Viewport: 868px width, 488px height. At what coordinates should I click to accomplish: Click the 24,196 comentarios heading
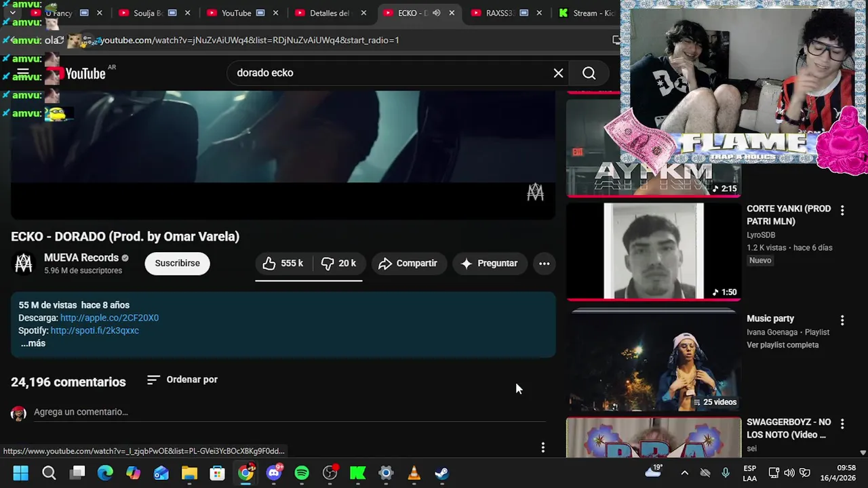[x=68, y=382]
